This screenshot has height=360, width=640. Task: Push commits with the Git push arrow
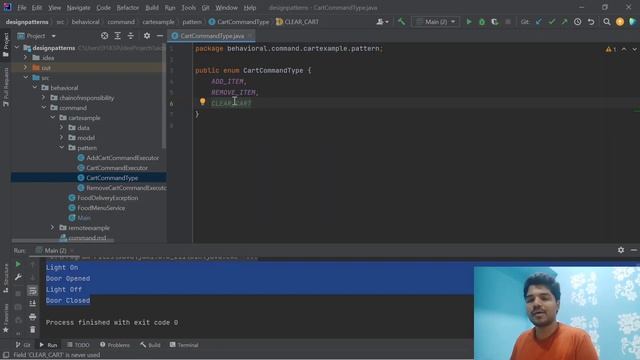(x=564, y=22)
